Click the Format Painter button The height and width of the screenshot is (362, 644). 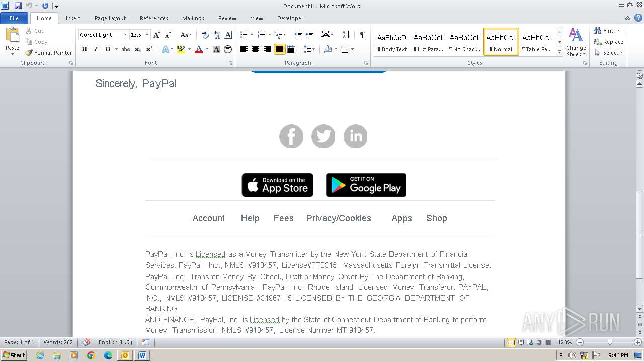(x=48, y=53)
